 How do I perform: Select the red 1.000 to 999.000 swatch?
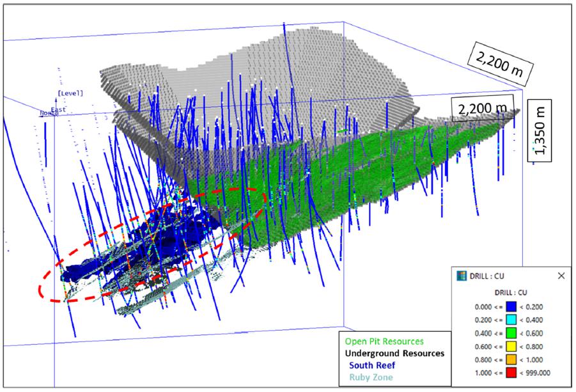coord(511,373)
